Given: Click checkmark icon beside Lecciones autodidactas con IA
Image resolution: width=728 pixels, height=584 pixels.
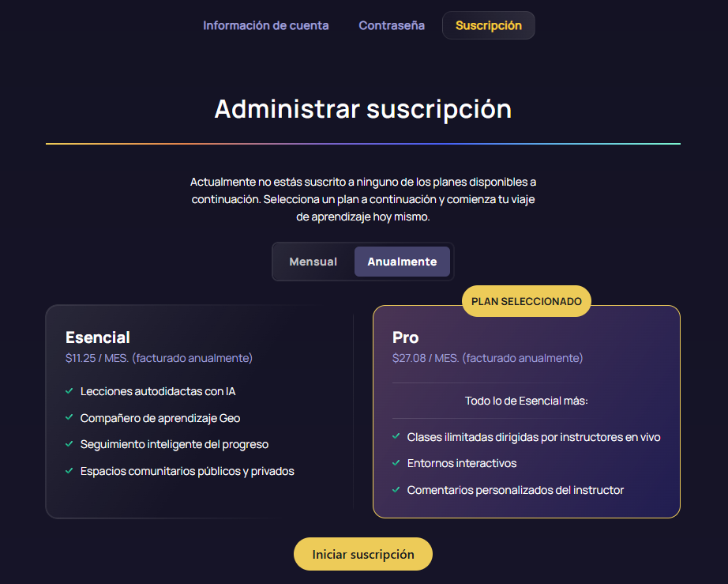Looking at the screenshot, I should (x=69, y=391).
